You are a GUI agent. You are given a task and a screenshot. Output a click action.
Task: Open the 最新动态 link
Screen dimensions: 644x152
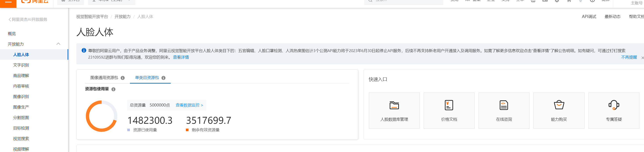pyautogui.click(x=612, y=17)
